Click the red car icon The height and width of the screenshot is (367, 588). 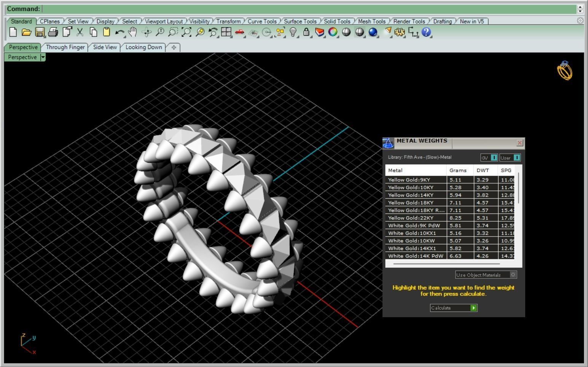(x=239, y=32)
